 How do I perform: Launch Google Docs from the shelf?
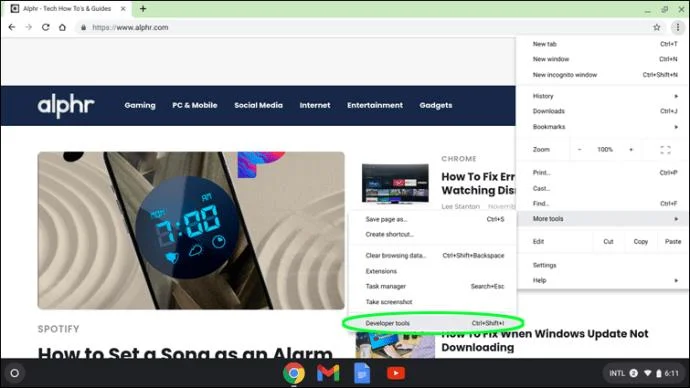click(x=362, y=373)
